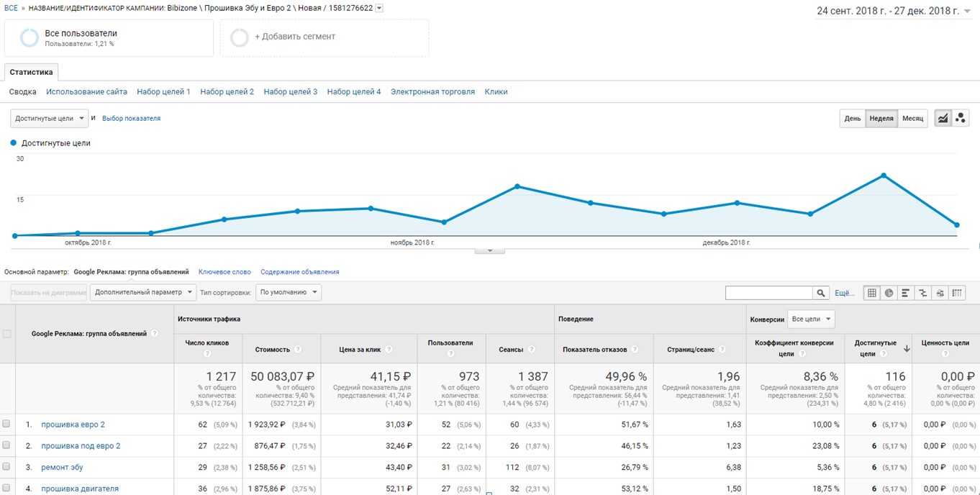Switch to Набор целей 3 tab
The height and width of the screenshot is (495, 980).
coord(290,91)
